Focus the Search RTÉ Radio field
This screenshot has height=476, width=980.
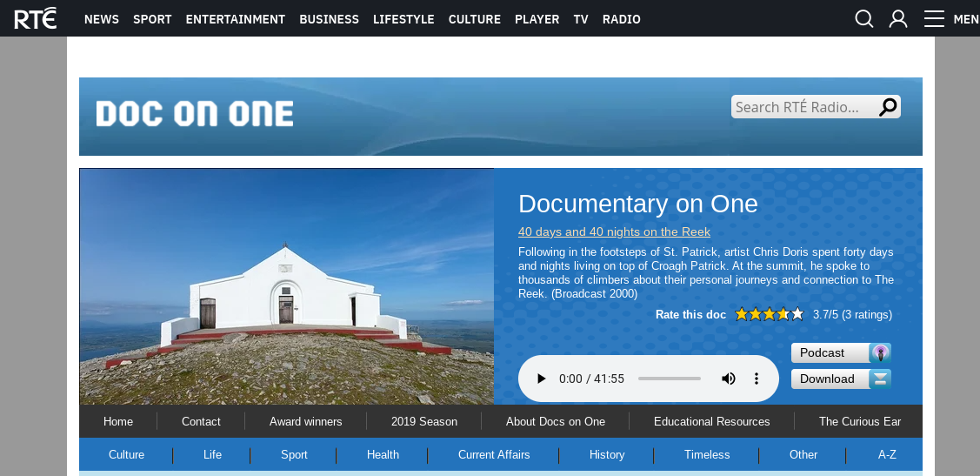804,107
